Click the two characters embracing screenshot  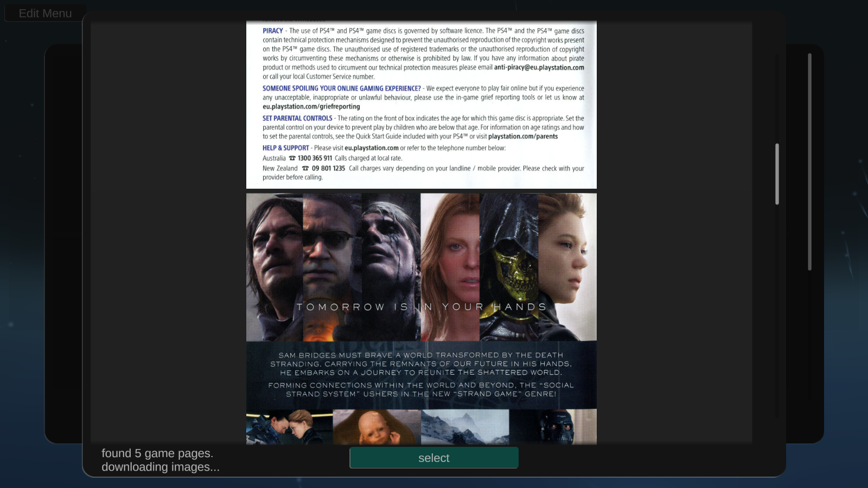(x=288, y=428)
